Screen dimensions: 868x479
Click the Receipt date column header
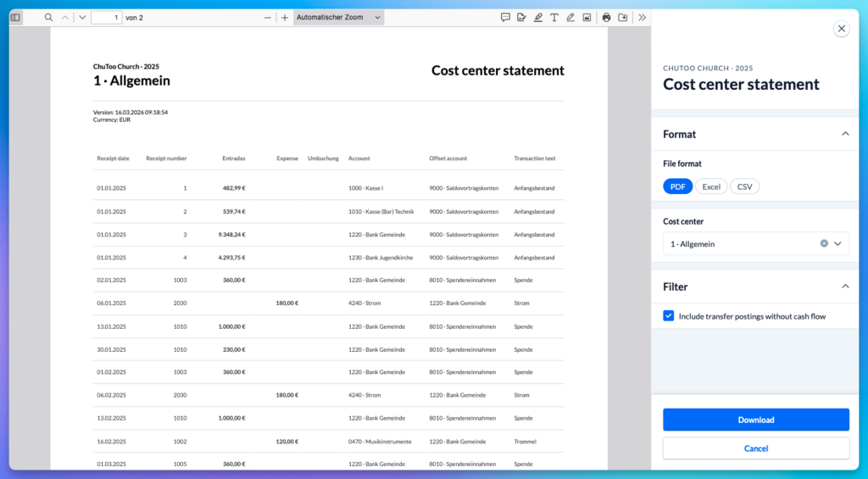coord(113,159)
